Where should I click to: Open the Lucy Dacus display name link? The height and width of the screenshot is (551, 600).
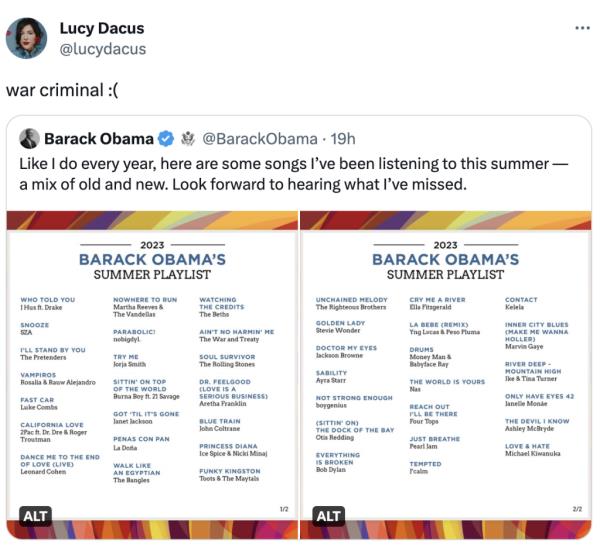(x=101, y=28)
